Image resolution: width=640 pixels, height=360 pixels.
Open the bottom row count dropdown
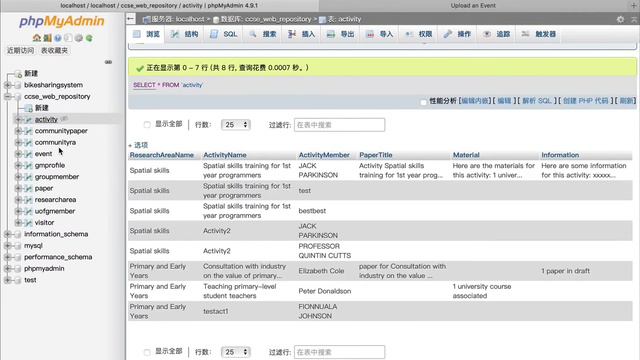[x=236, y=352]
